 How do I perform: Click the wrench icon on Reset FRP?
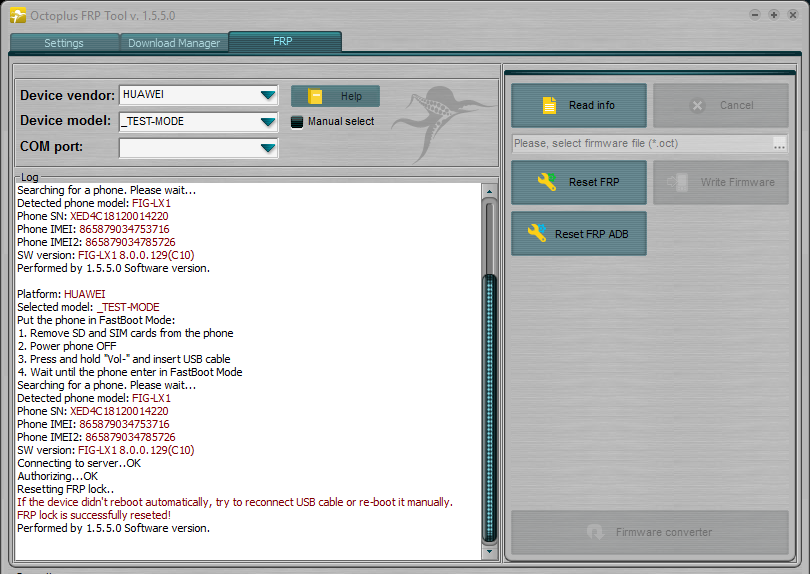tap(547, 182)
